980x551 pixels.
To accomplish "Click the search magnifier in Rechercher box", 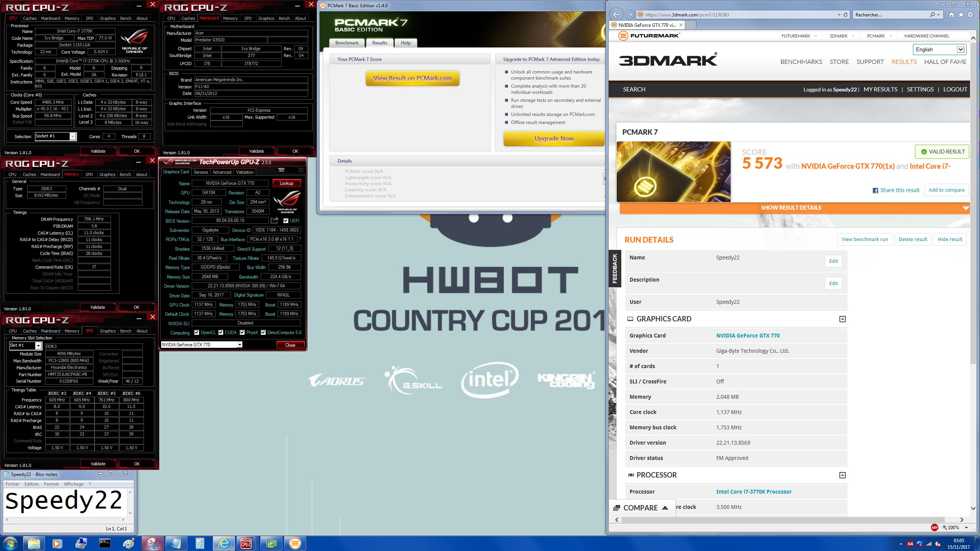I will pyautogui.click(x=932, y=15).
